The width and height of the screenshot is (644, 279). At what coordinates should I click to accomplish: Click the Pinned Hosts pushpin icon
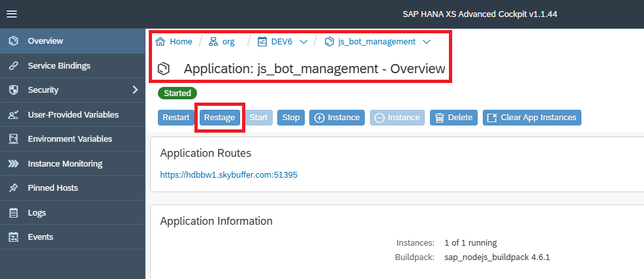pos(14,188)
